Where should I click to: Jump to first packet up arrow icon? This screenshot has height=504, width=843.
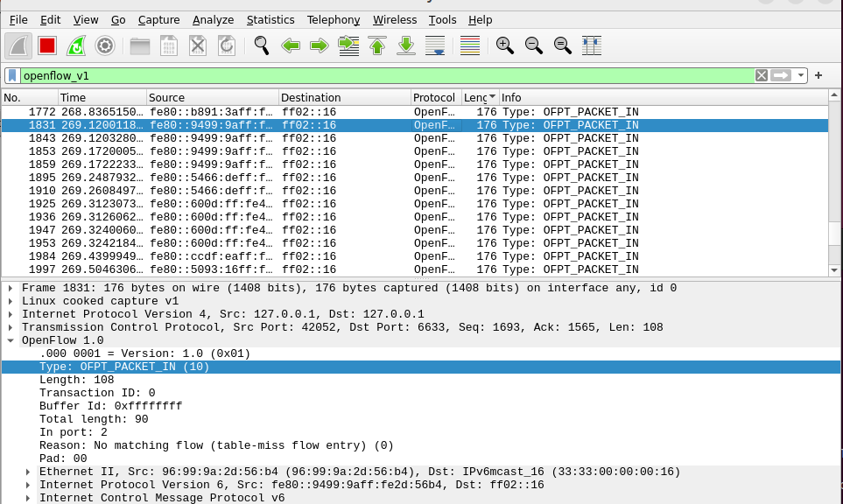click(x=377, y=45)
